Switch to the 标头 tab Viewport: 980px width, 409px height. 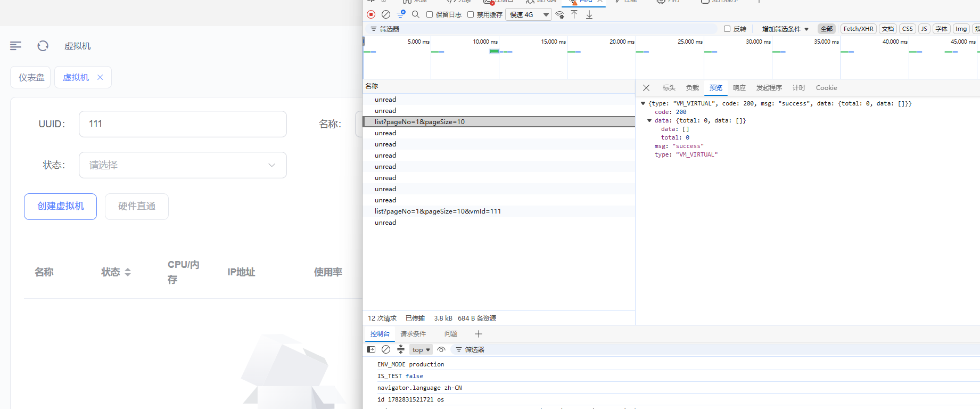(x=669, y=88)
